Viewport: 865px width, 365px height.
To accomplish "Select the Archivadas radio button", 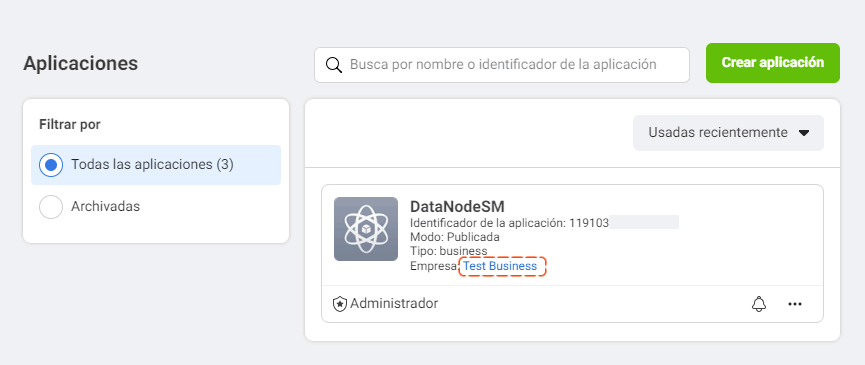I will click(x=51, y=207).
